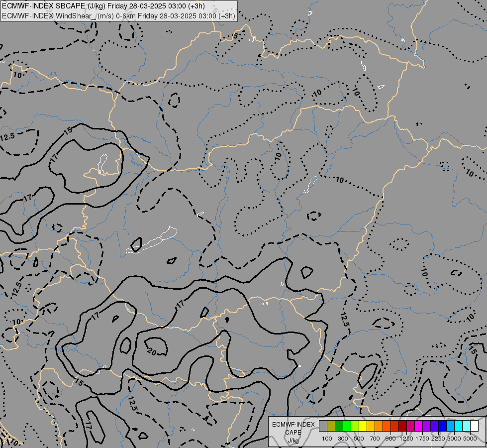Select the 2250 legend value
This screenshot has height=448, width=487.
tap(438, 439)
